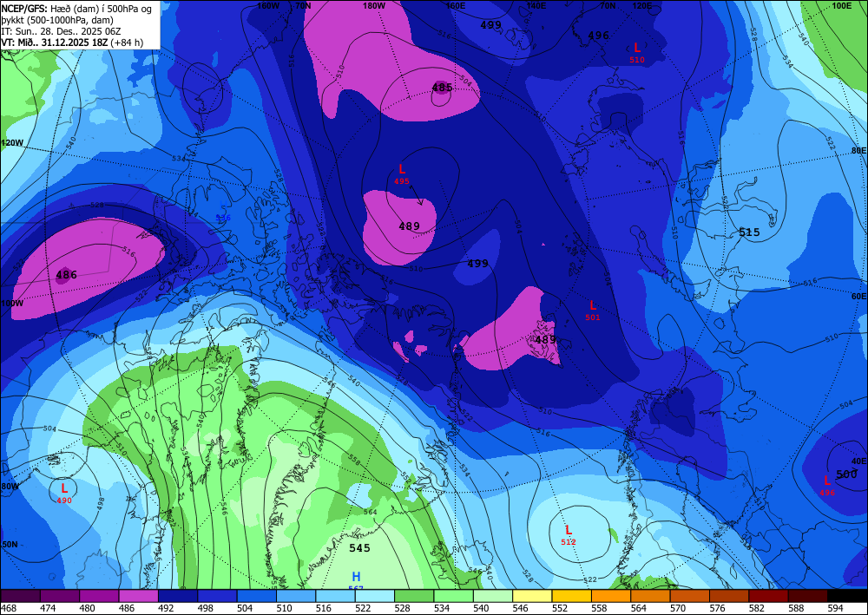Image resolution: width=868 pixels, height=615 pixels.
Task: Click the 504 blue legend swatch
Action: coord(256,596)
